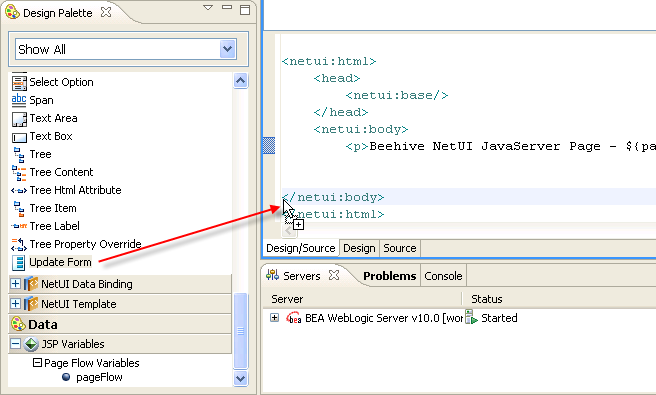The height and width of the screenshot is (395, 656).
Task: Click the Update Form icon
Action: [18, 262]
